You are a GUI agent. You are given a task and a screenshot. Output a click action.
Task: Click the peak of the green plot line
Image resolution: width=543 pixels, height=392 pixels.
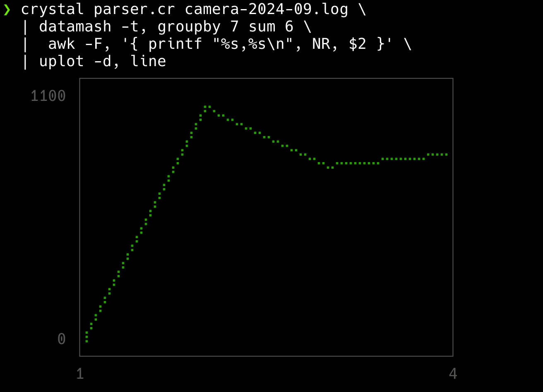pos(207,107)
